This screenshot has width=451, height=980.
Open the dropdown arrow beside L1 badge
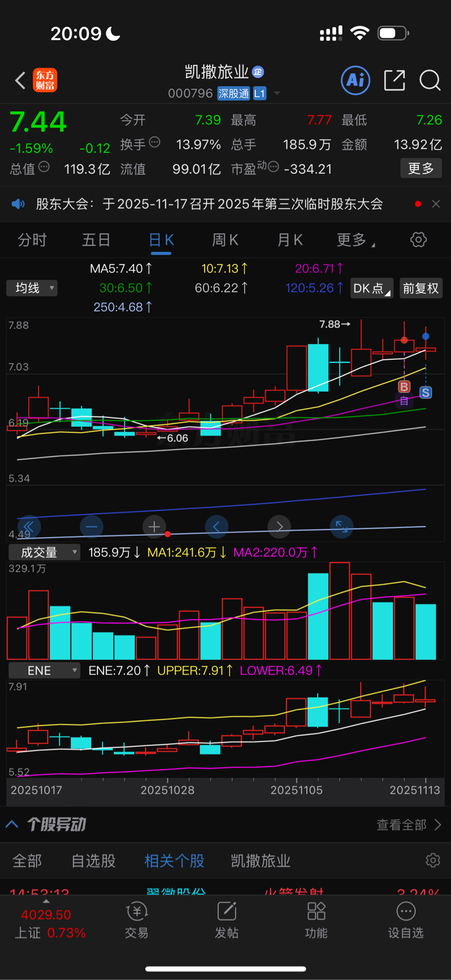coord(277,93)
